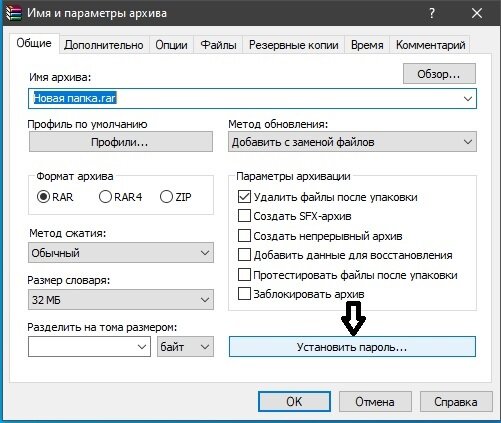The width and height of the screenshot is (501, 423).
Task: Open the Резервные копии tab
Action: point(294,45)
